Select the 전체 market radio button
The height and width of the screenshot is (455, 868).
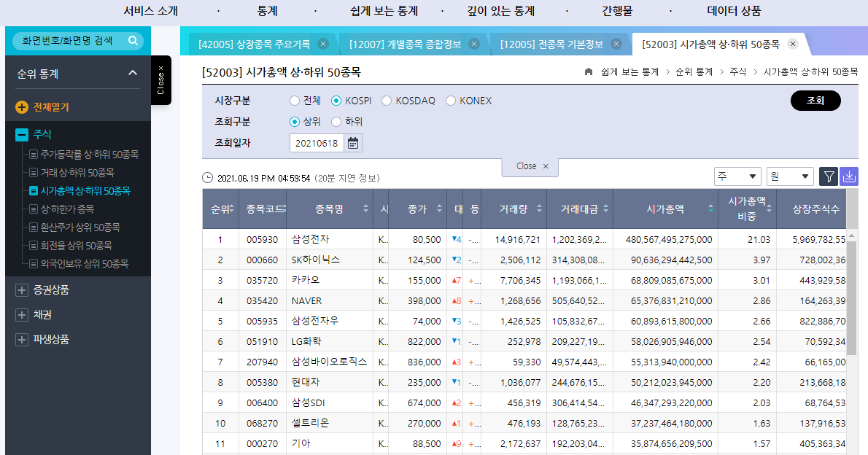point(295,101)
